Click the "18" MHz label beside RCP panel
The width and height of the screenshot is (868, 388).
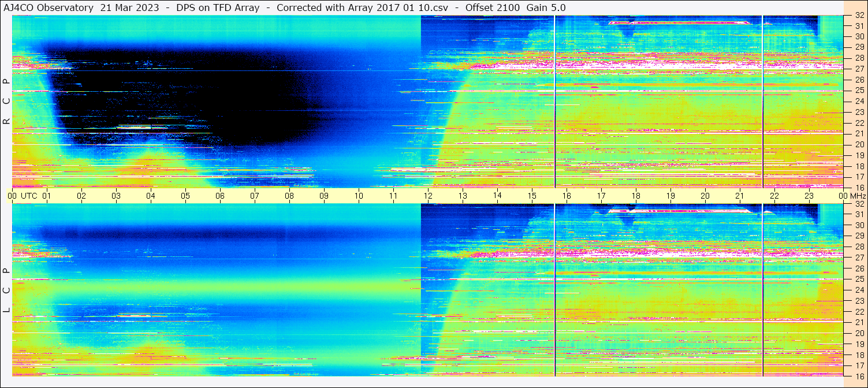[859, 166]
